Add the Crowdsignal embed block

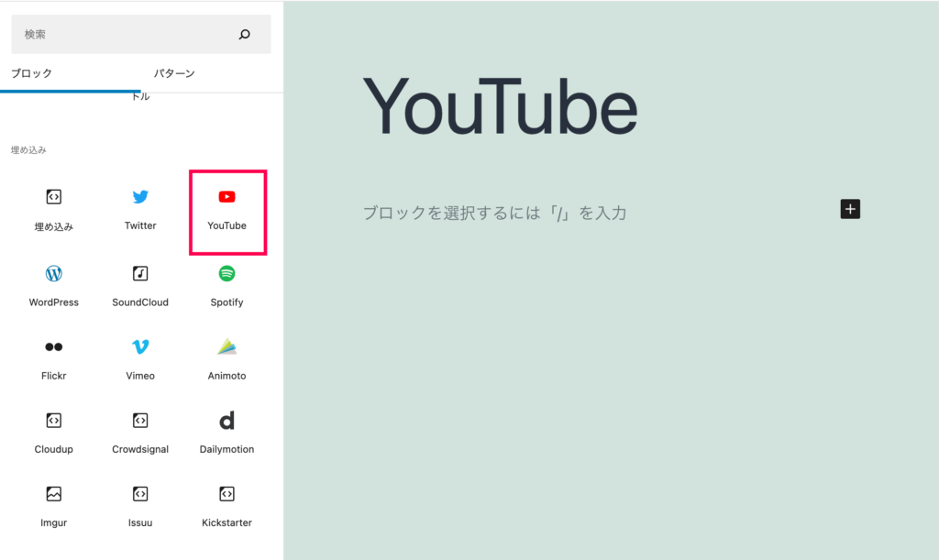140,434
